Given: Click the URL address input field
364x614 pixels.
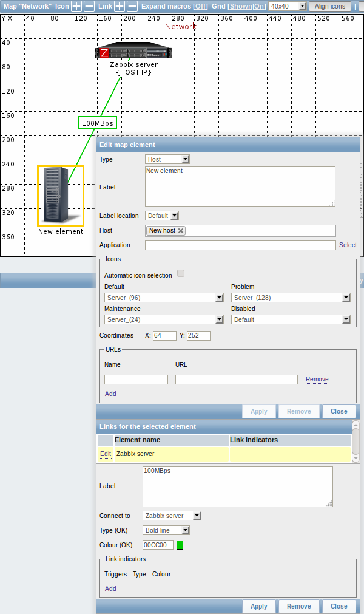Looking at the screenshot, I should click(237, 380).
